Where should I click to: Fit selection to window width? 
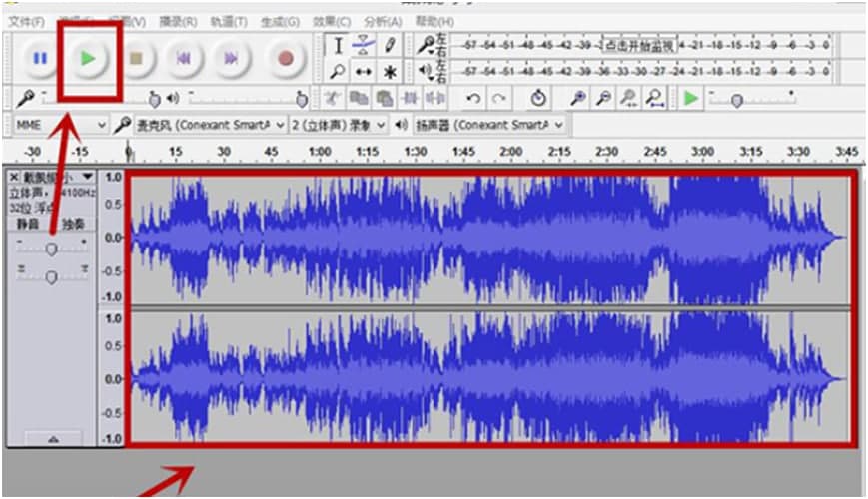[x=629, y=99]
